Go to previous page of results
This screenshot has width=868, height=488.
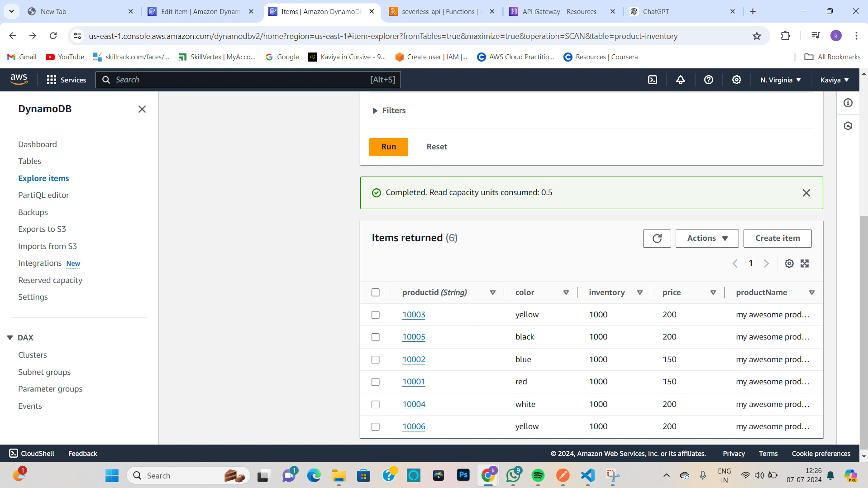735,263
